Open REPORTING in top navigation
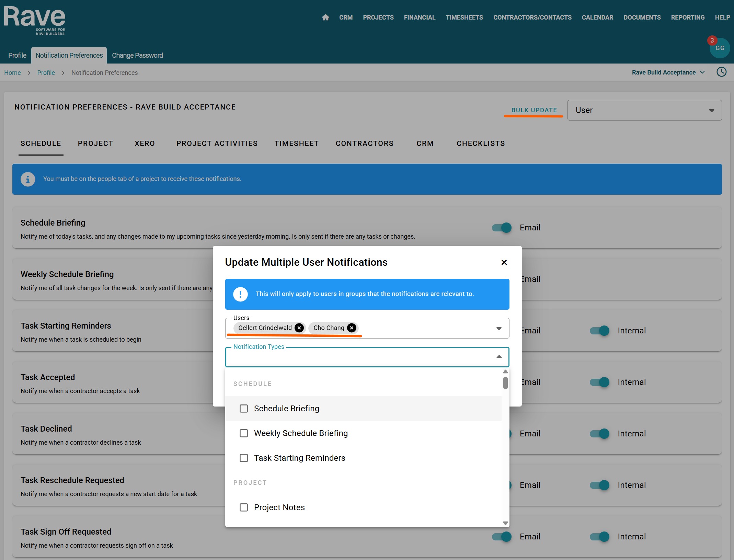 688,18
